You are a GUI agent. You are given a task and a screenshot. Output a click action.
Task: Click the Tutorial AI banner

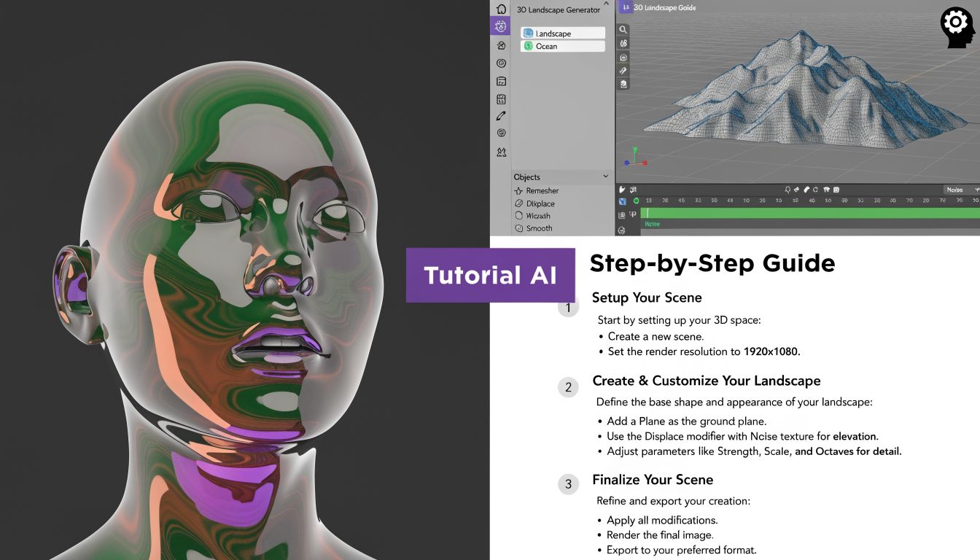click(491, 275)
